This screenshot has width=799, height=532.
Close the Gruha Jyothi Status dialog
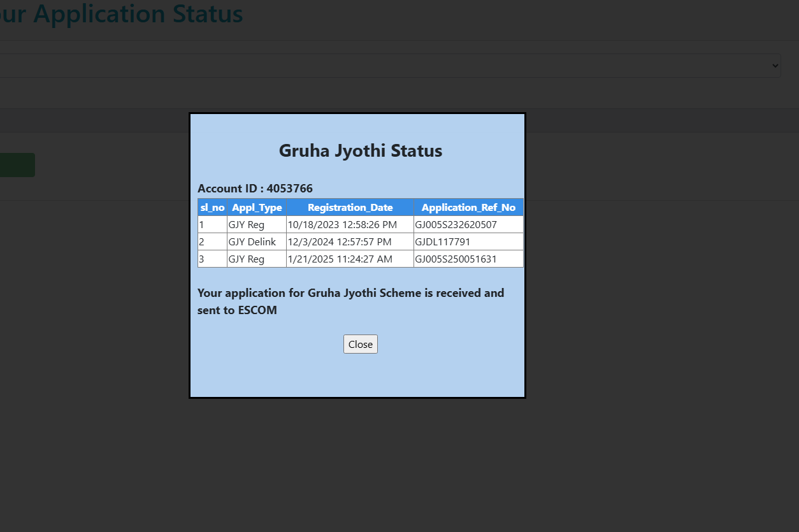click(361, 344)
